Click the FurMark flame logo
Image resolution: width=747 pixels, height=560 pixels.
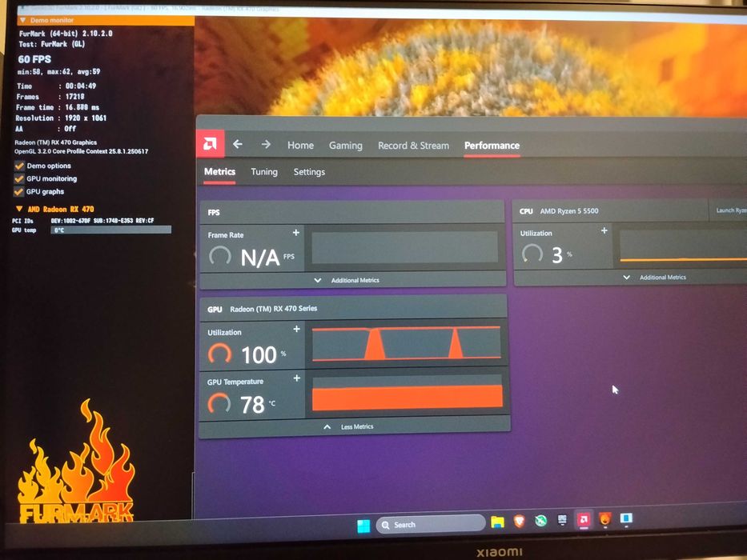[x=76, y=462]
